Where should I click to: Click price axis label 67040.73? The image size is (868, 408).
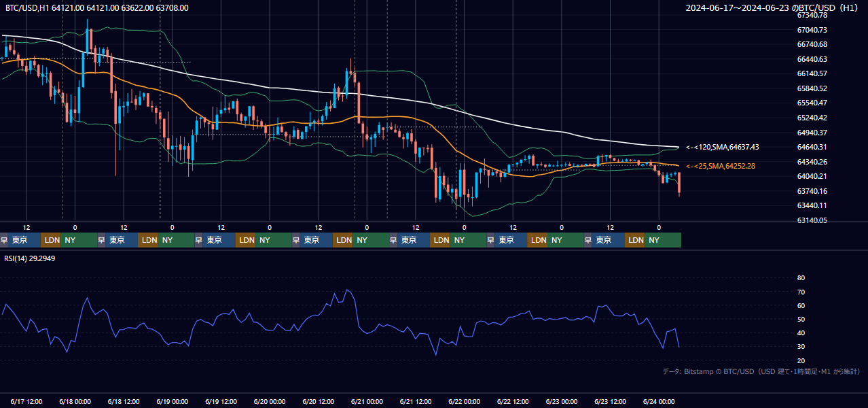(x=812, y=30)
